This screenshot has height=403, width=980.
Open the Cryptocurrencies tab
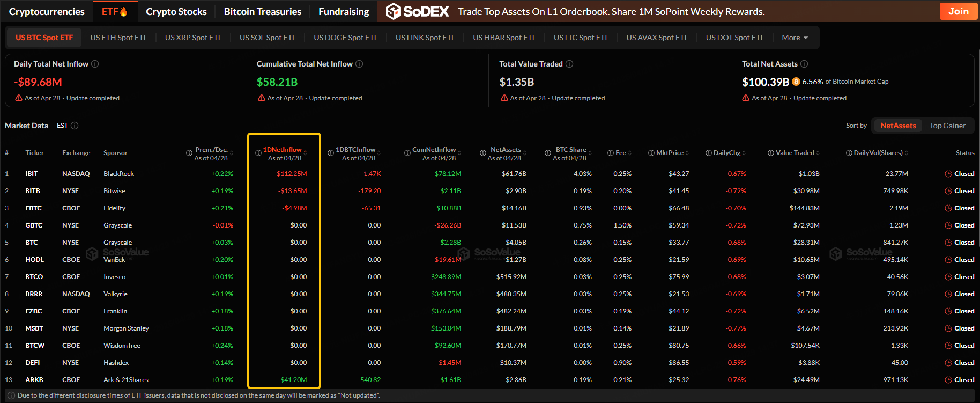point(47,11)
